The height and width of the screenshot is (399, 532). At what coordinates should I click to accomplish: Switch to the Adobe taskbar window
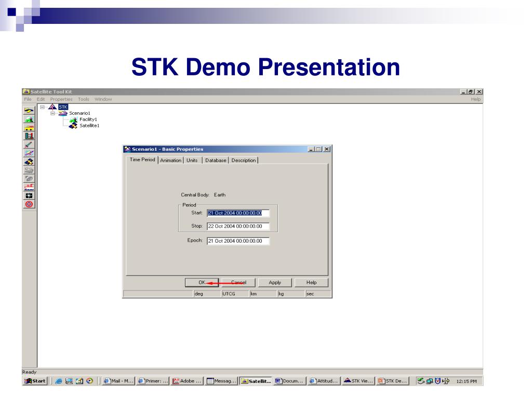click(x=187, y=381)
